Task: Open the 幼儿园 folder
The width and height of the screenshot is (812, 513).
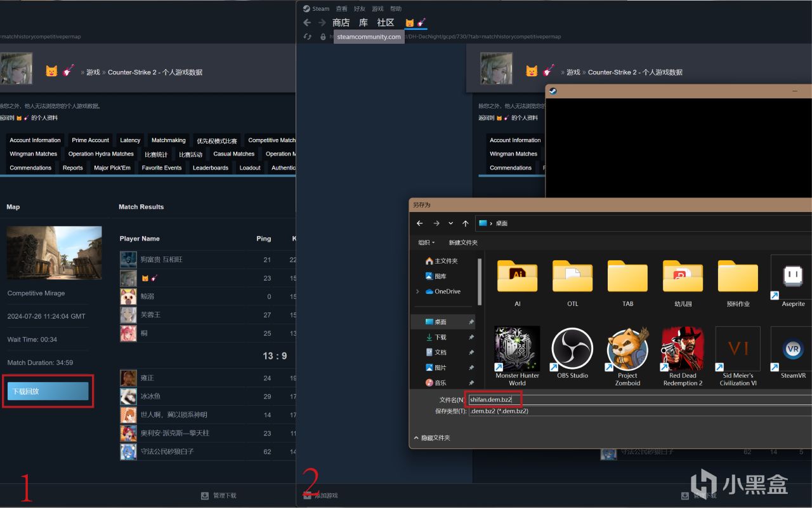Action: tap(683, 283)
